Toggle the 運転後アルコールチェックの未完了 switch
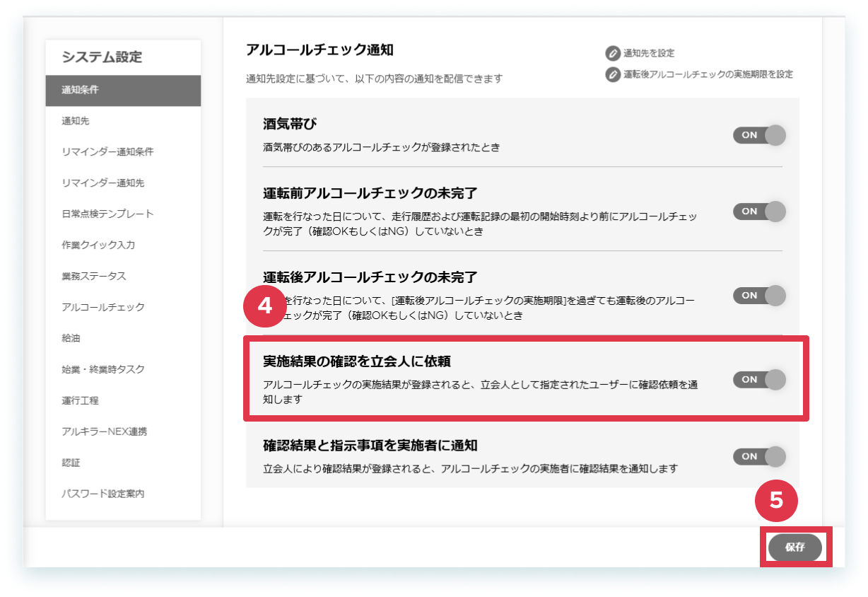Screen dimensions: 868x597 [x=759, y=296]
